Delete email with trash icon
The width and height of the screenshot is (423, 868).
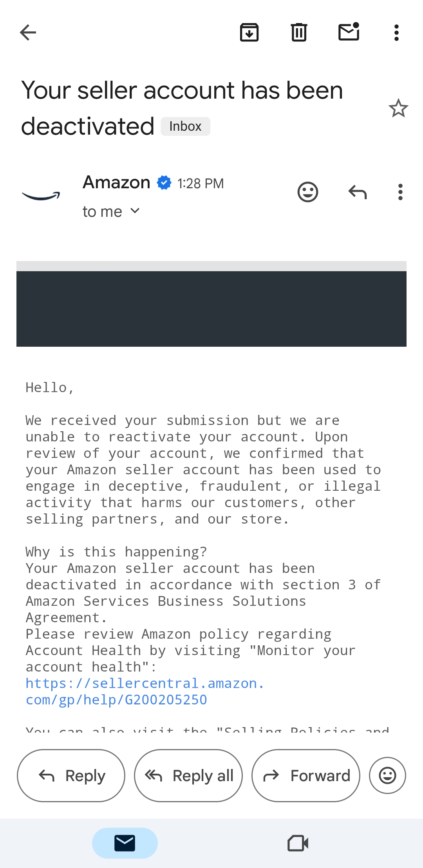pyautogui.click(x=299, y=32)
